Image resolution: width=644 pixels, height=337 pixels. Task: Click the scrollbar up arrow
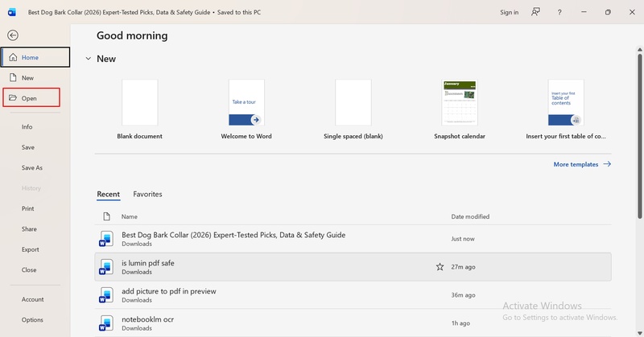point(640,50)
